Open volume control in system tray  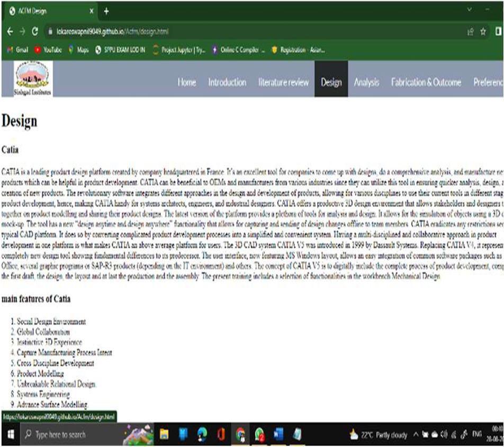(444, 435)
